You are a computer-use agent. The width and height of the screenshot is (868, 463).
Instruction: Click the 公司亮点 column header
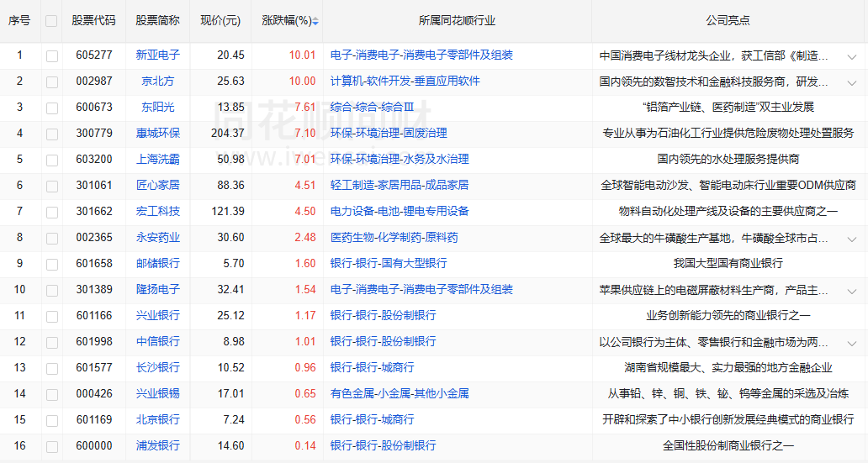pyautogui.click(x=728, y=20)
